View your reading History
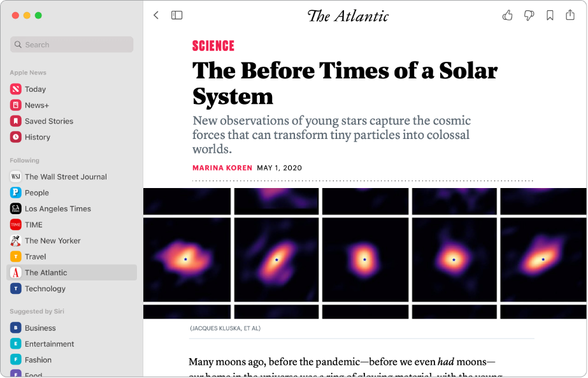The height and width of the screenshot is (378, 588). pyautogui.click(x=36, y=136)
